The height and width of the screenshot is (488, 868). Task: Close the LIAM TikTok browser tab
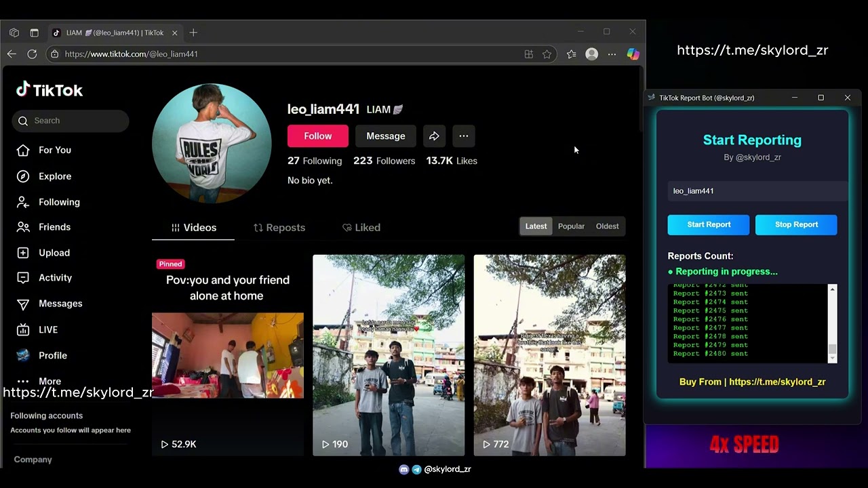click(174, 33)
